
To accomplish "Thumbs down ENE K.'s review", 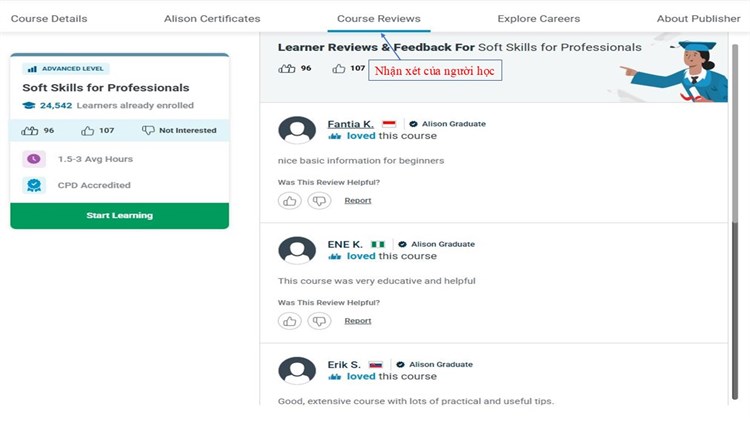I will (320, 321).
